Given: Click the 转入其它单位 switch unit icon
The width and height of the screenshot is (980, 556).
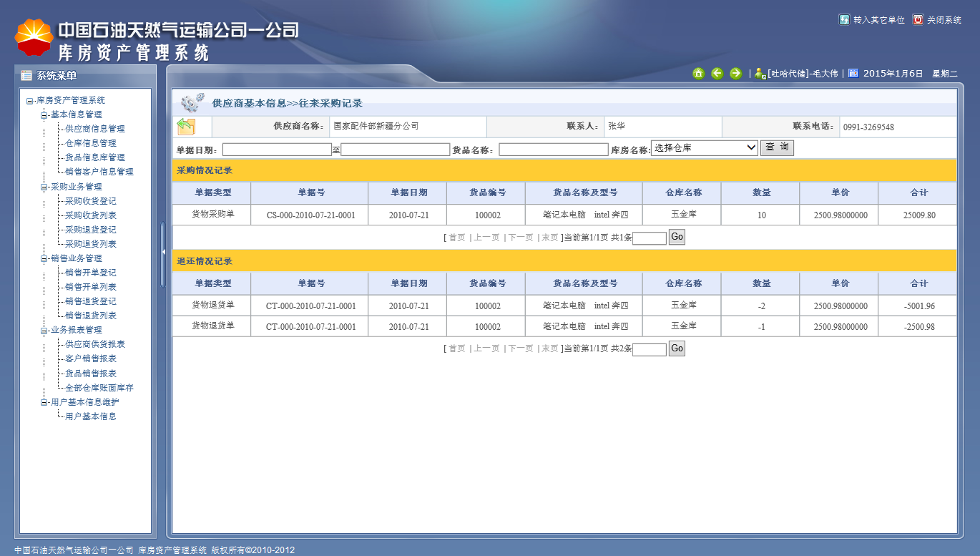Looking at the screenshot, I should coord(844,19).
